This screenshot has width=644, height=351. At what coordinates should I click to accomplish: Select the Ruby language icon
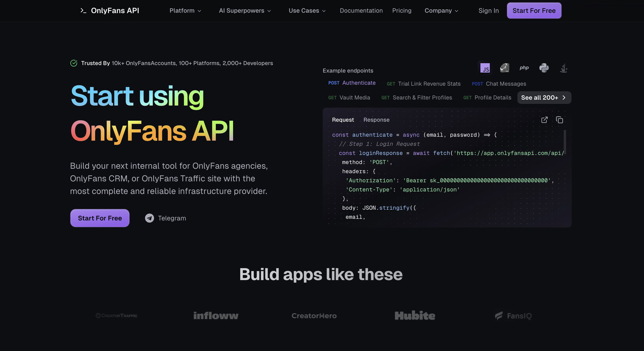coord(505,68)
